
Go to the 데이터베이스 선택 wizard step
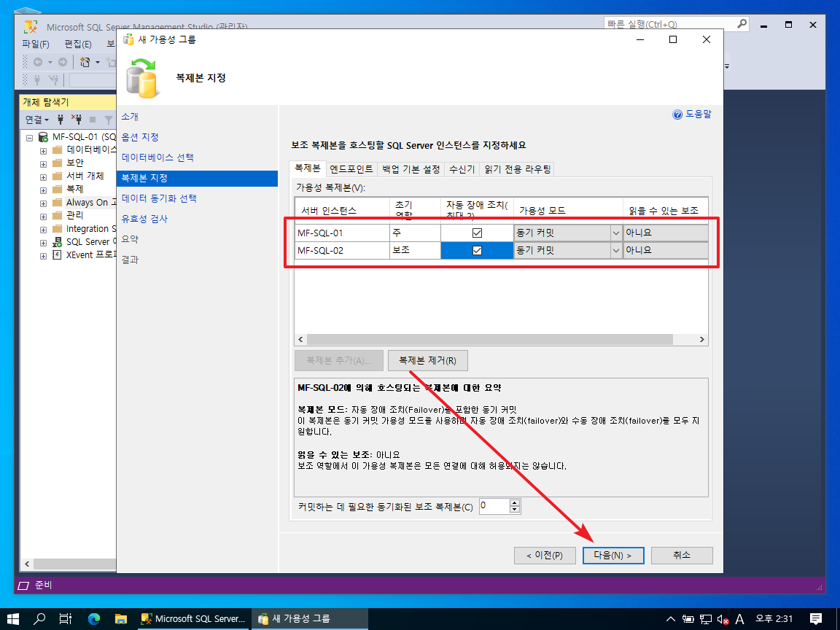click(x=157, y=157)
